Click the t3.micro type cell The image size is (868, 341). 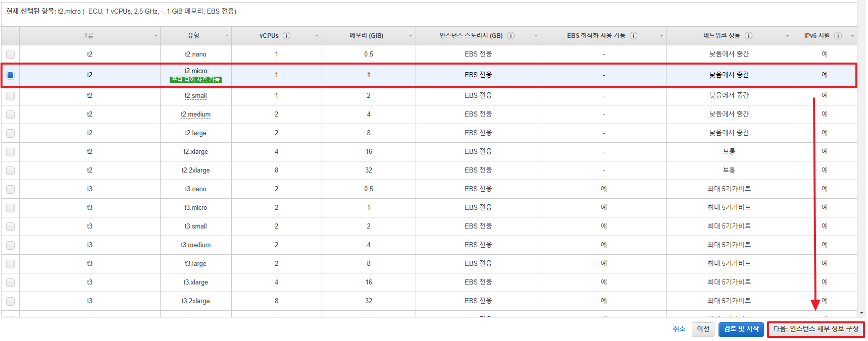195,208
